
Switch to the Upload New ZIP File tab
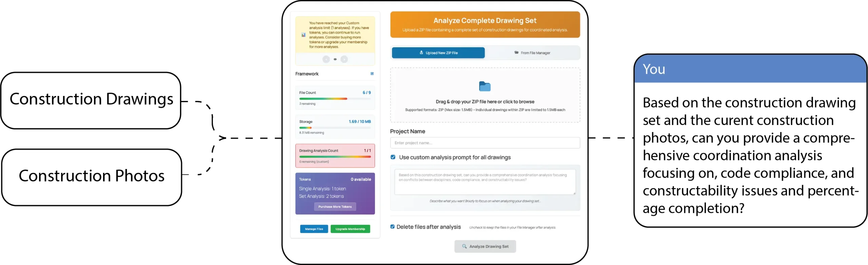click(438, 53)
